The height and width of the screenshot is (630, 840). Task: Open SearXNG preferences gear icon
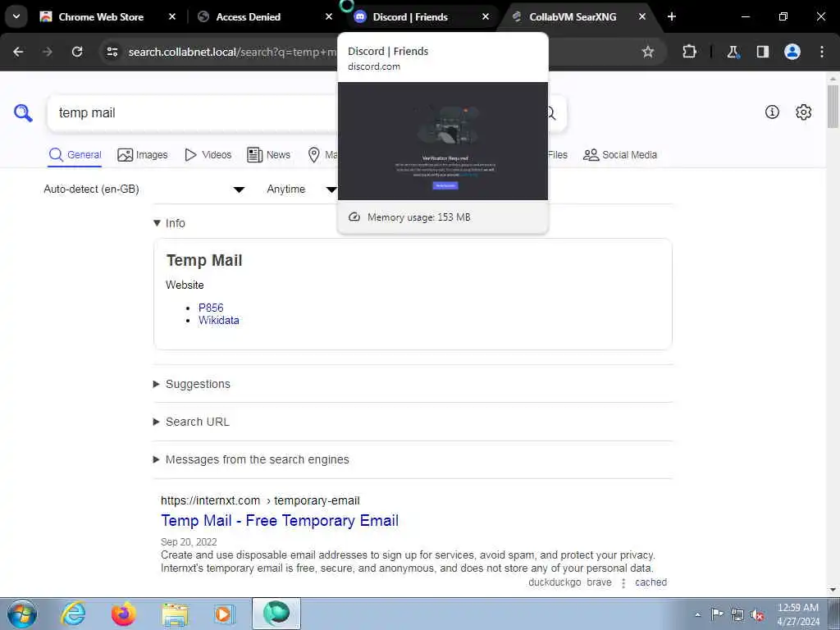pos(804,112)
